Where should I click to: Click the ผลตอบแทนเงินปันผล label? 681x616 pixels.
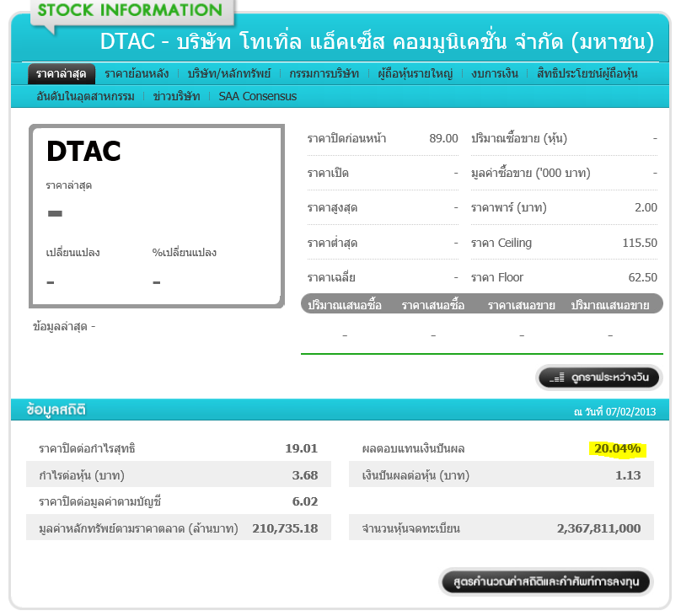tap(413, 448)
